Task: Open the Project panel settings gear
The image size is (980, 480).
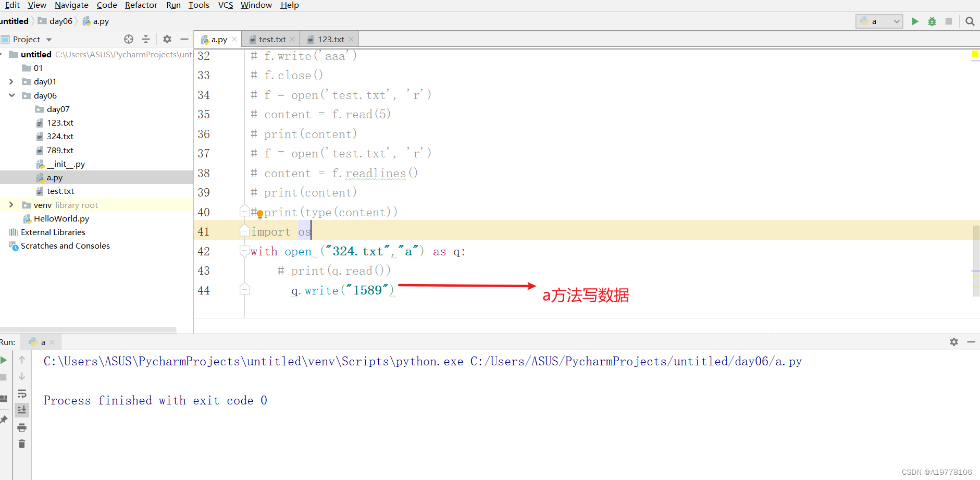Action: (167, 39)
